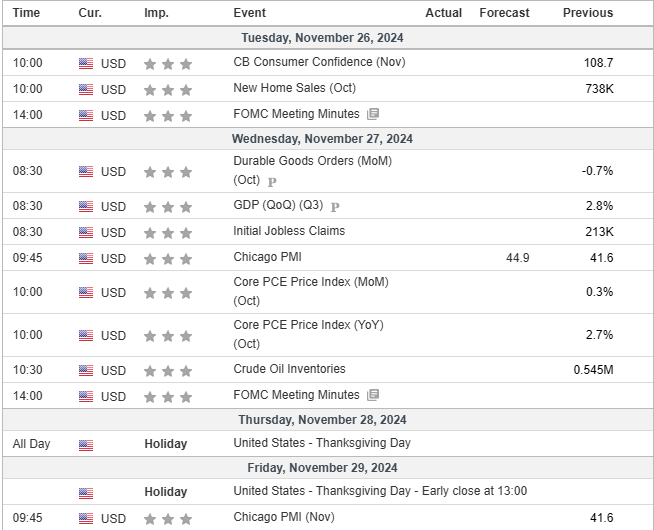654x530 pixels.
Task: Click the 10:30 time cell
Action: pyautogui.click(x=28, y=370)
